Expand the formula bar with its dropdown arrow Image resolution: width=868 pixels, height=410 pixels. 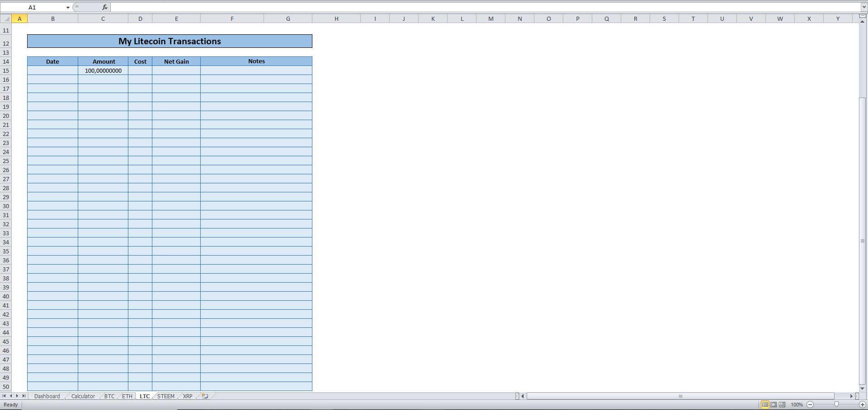tap(864, 7)
